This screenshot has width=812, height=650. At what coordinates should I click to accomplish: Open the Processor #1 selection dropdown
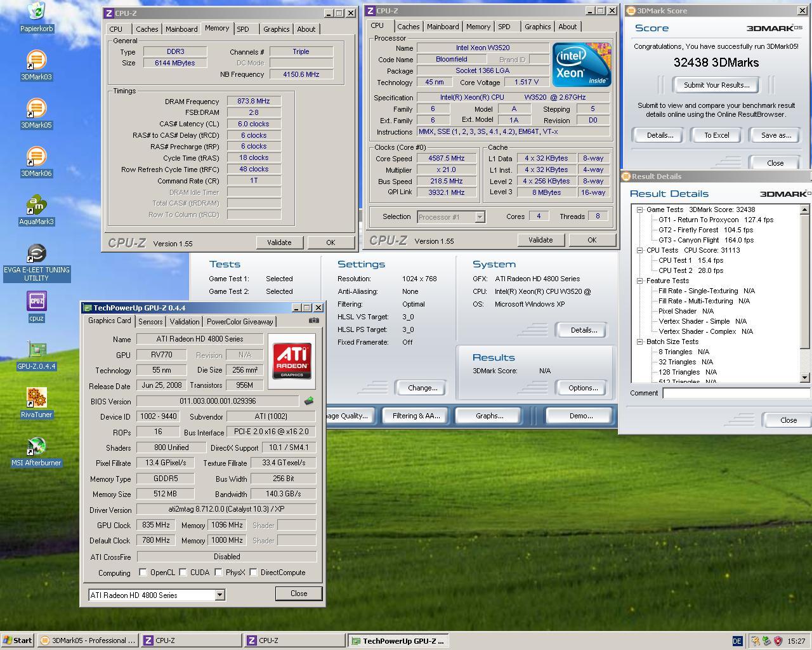tap(480, 217)
